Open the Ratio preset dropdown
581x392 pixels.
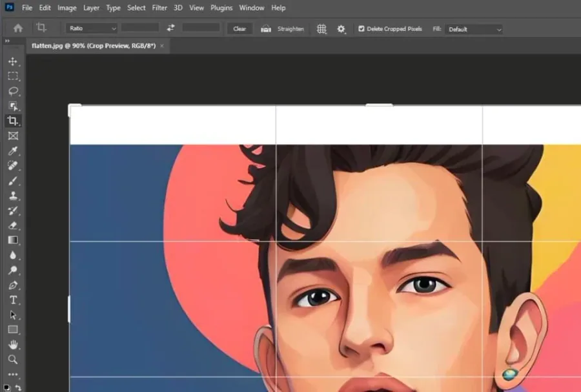tap(92, 28)
